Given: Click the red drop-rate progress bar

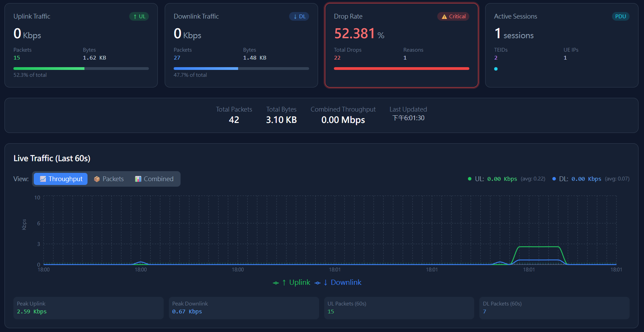Looking at the screenshot, I should [x=401, y=69].
